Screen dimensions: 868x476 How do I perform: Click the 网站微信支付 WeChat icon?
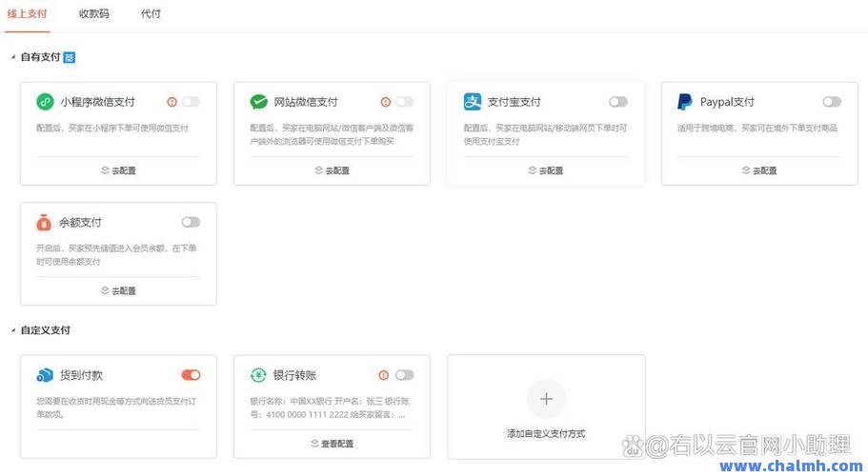[x=258, y=102]
